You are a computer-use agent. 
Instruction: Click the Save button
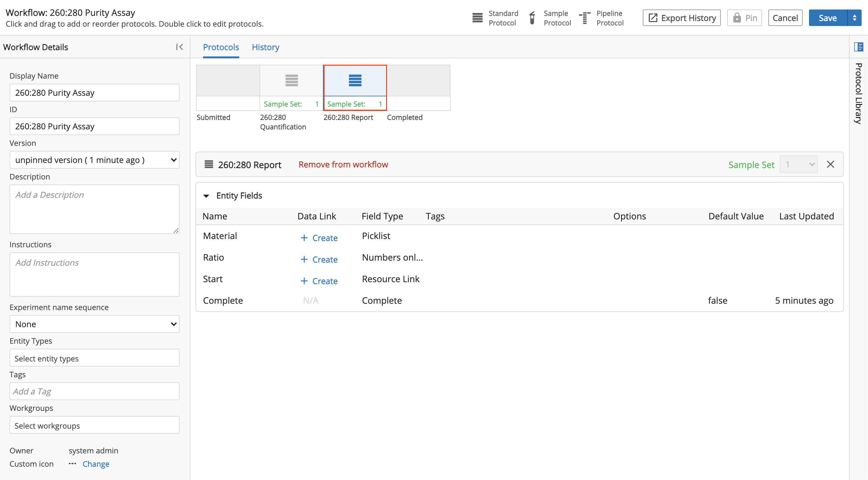pyautogui.click(x=828, y=18)
